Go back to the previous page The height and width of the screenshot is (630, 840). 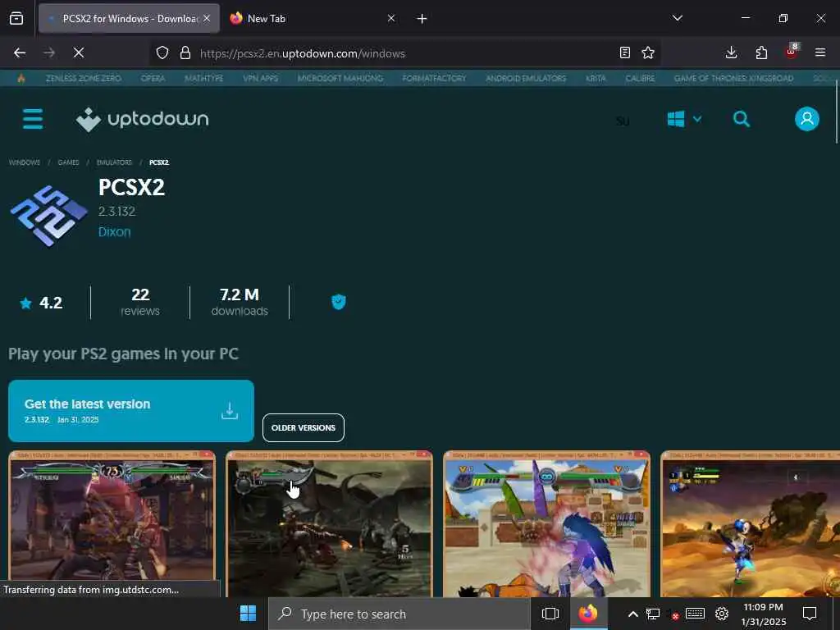tap(20, 52)
